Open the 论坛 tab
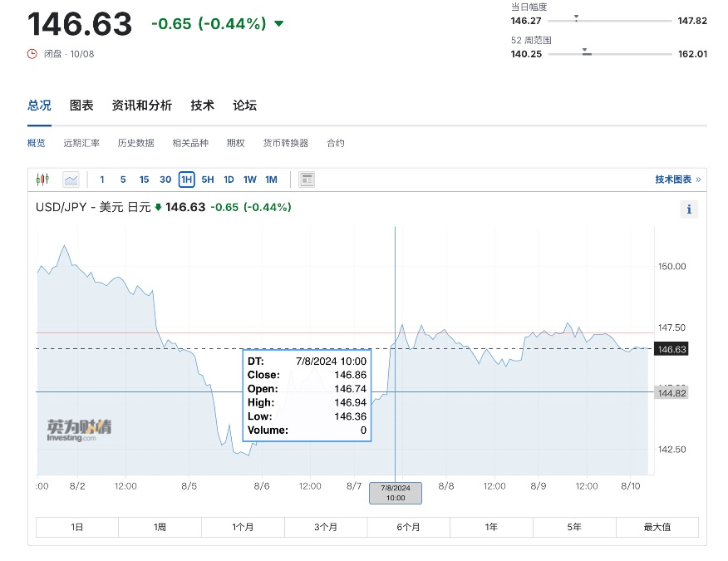This screenshot has width=728, height=561. (x=244, y=106)
